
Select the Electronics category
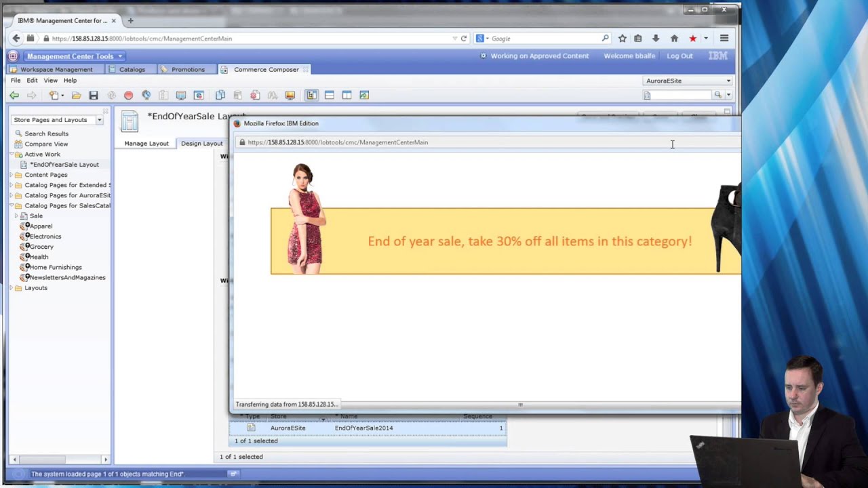click(45, 237)
